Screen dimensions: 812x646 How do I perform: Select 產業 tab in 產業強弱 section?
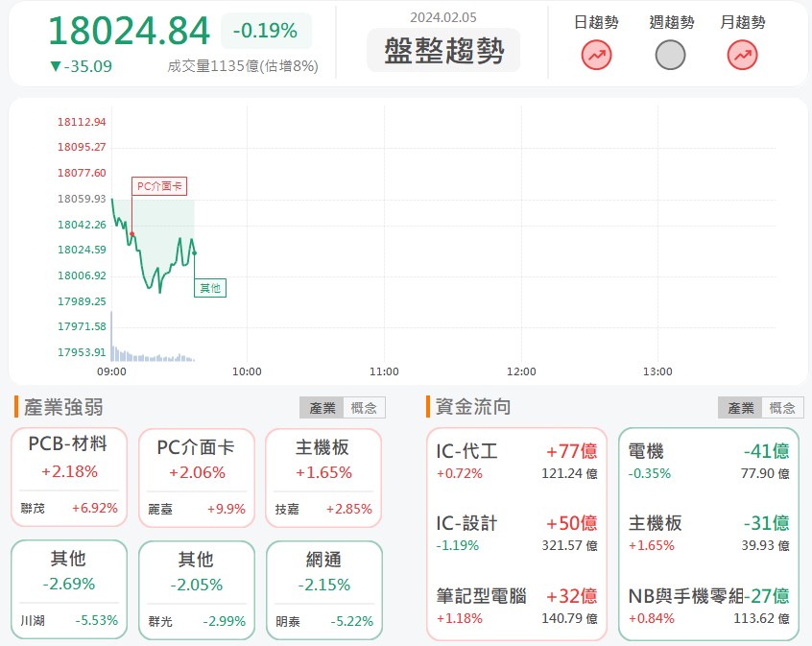(x=322, y=408)
